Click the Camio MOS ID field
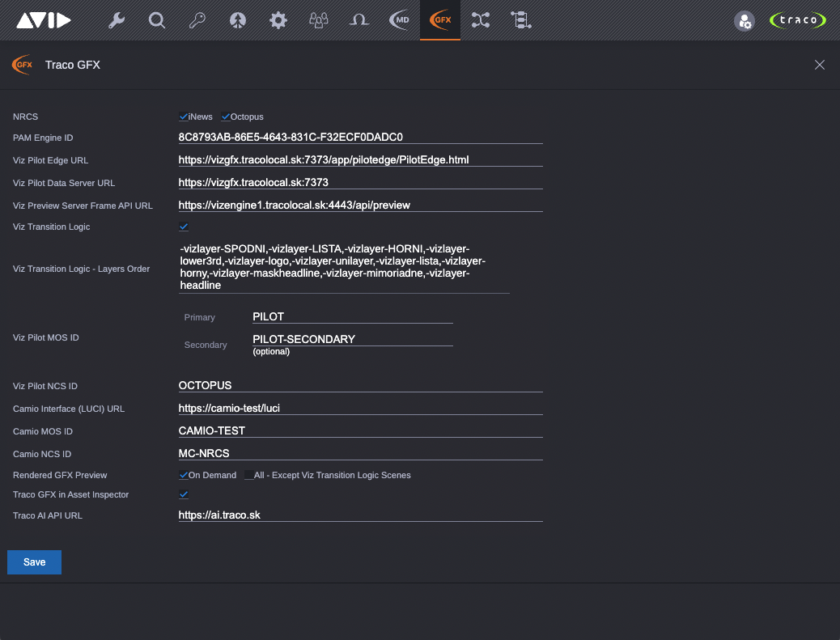This screenshot has width=840, height=640. 361,430
